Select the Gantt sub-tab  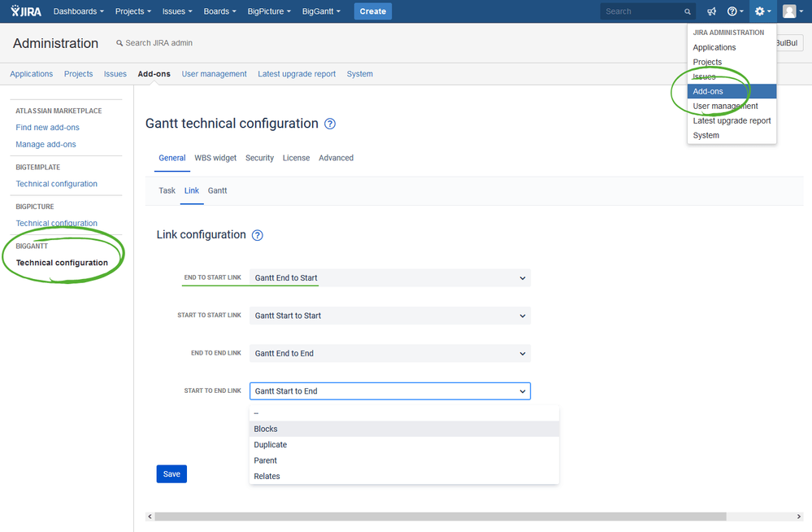(218, 191)
